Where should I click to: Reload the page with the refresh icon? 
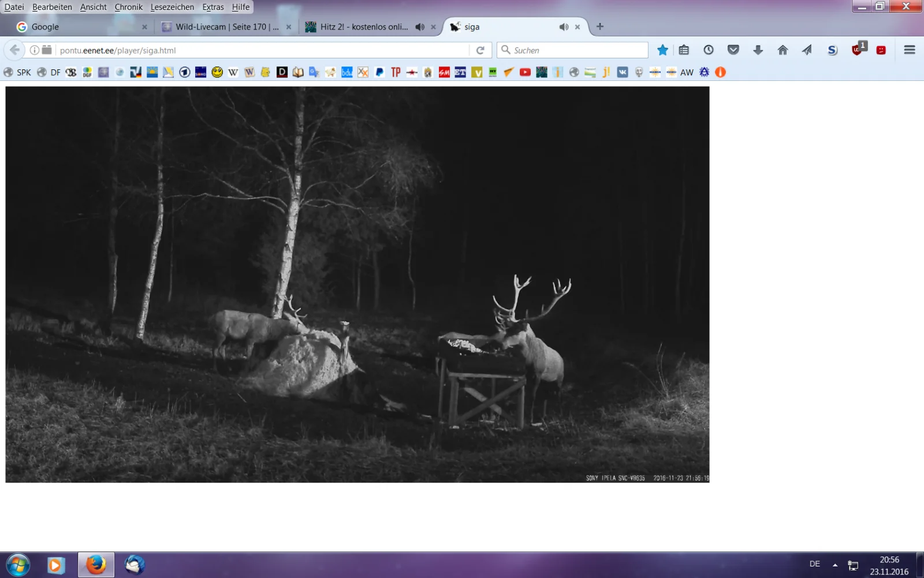(480, 50)
